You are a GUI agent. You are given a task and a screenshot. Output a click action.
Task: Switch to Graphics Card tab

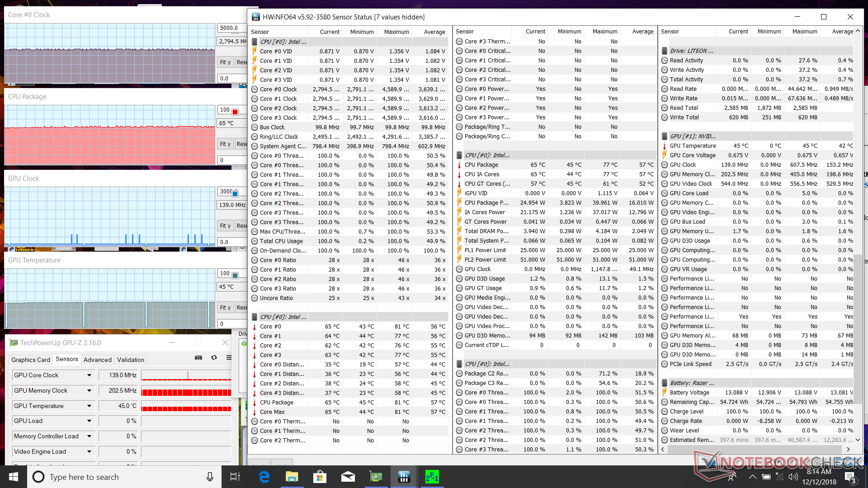(x=30, y=360)
